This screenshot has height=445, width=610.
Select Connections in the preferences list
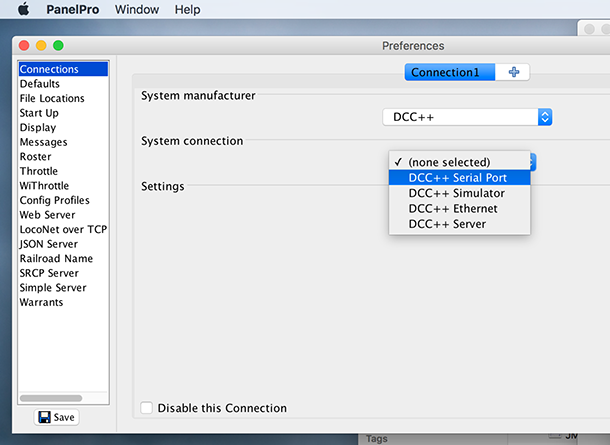point(63,69)
